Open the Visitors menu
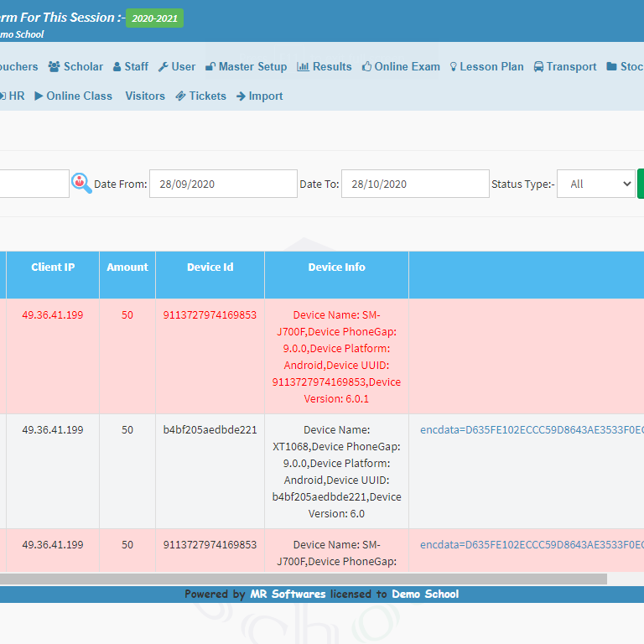Screen dimensions: 644x644 click(x=145, y=96)
